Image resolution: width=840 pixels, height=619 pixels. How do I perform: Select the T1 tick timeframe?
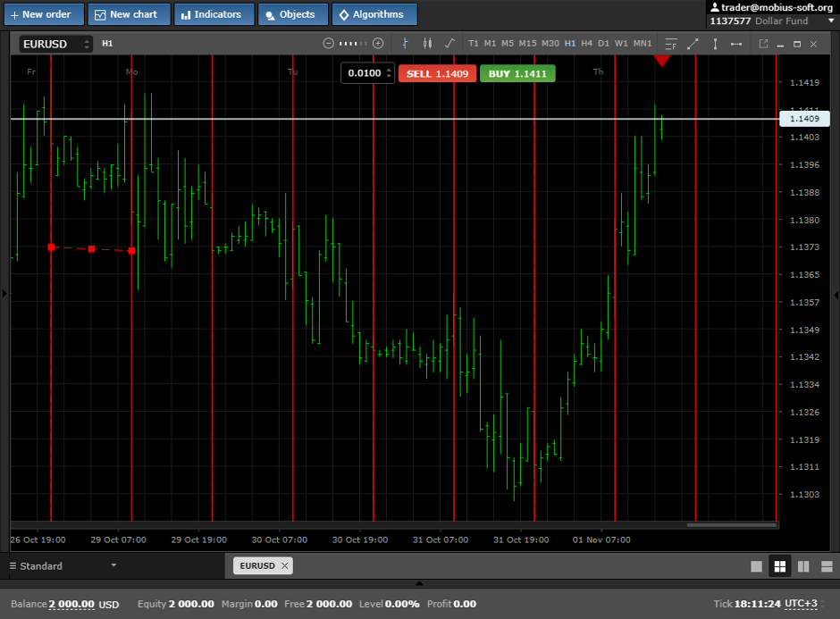pos(473,44)
